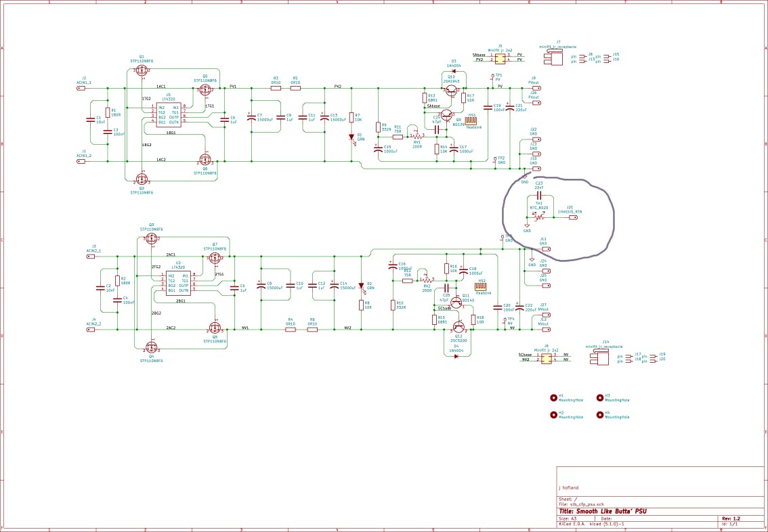This screenshot has height=532, width=768.
Task: Click the RV2 200R trimmer symbol
Action: click(x=427, y=280)
